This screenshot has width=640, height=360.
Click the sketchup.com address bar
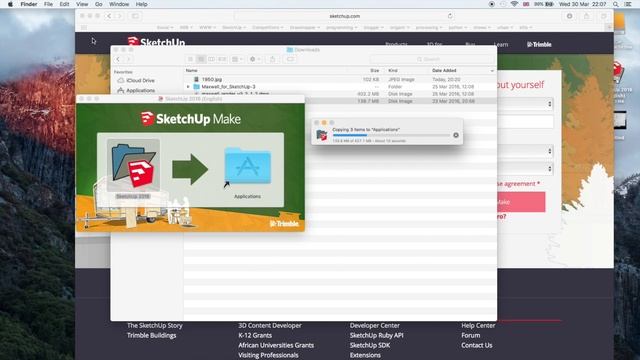point(344,16)
